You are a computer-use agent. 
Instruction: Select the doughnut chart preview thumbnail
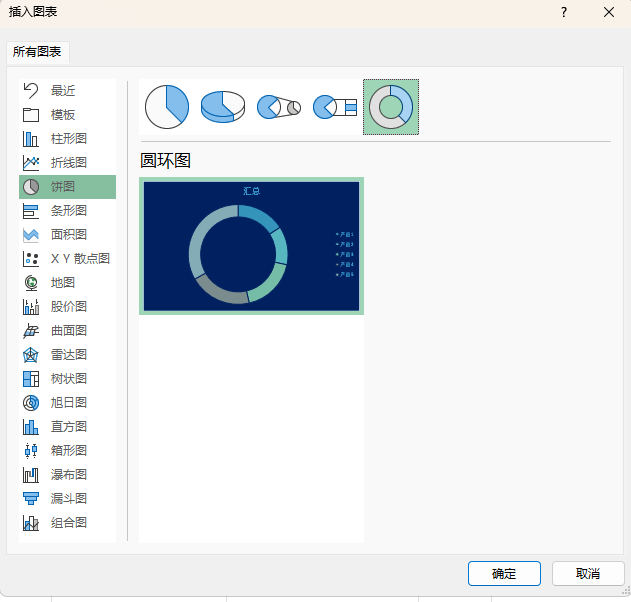tap(252, 246)
